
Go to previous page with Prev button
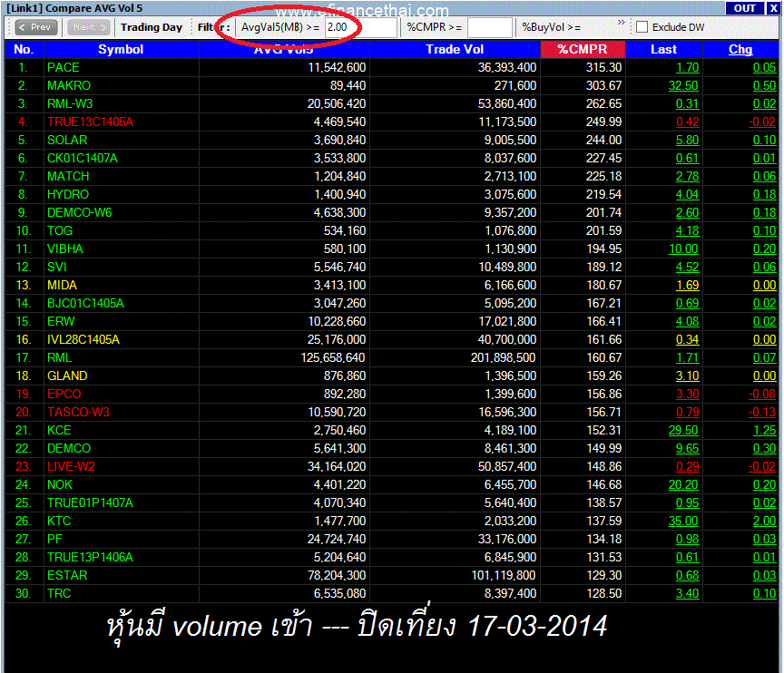click(x=36, y=27)
